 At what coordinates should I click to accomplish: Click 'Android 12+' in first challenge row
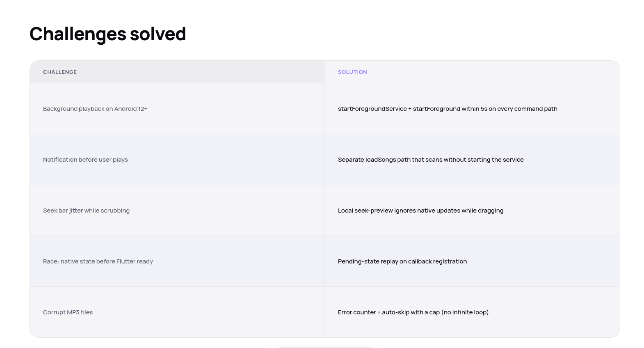(131, 109)
